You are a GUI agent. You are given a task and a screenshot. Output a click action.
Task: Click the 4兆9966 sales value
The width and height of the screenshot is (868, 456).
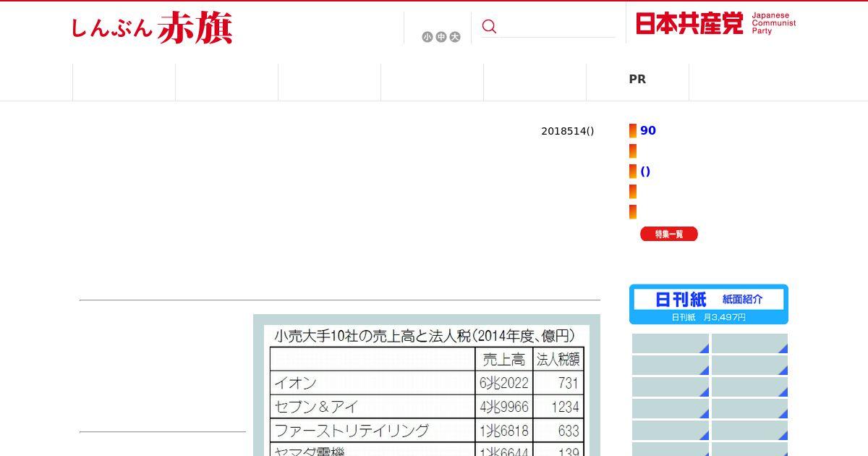(x=504, y=407)
